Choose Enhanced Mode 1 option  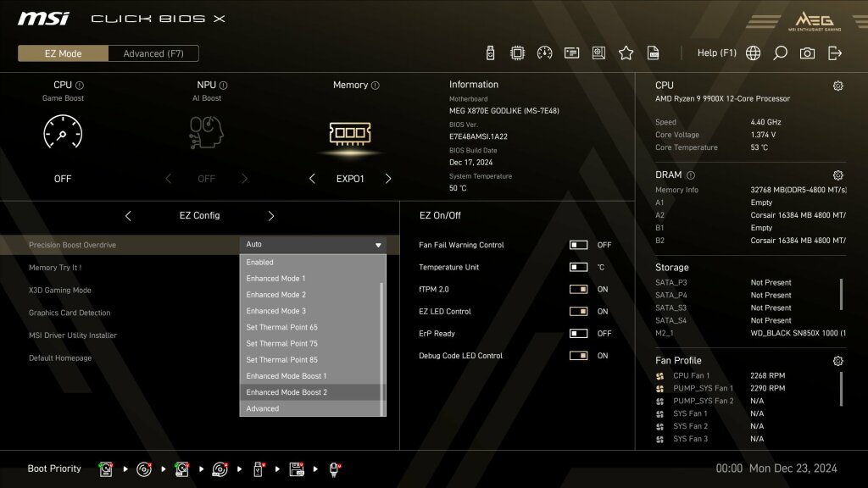pos(310,278)
